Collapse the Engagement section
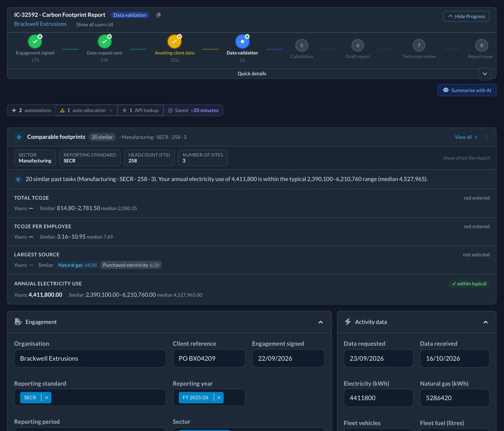This screenshot has width=504, height=431. point(321,322)
